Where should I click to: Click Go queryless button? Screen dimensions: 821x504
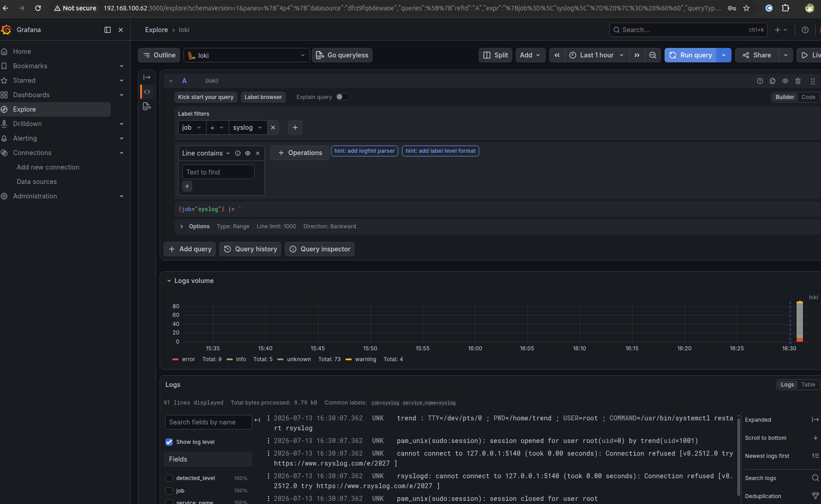tap(342, 55)
